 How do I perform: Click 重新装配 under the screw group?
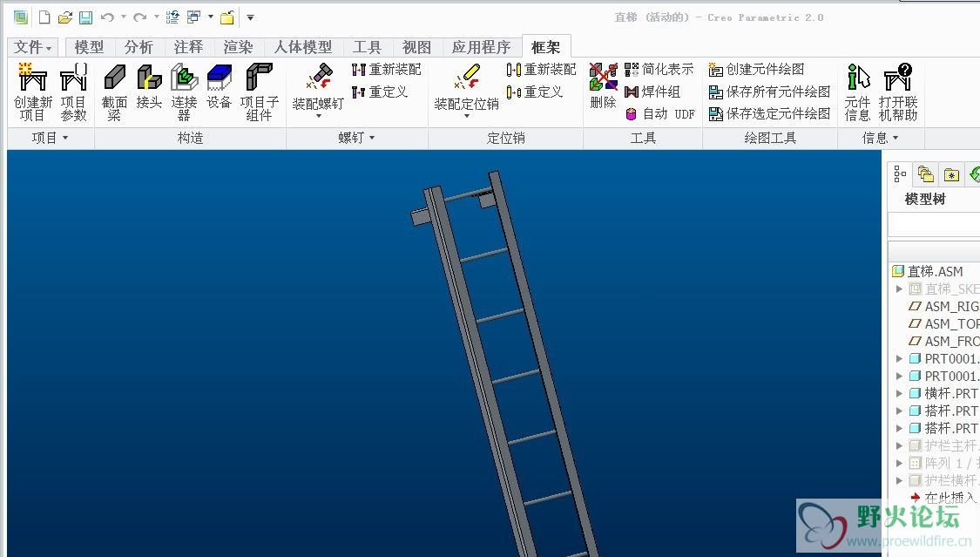coord(386,70)
